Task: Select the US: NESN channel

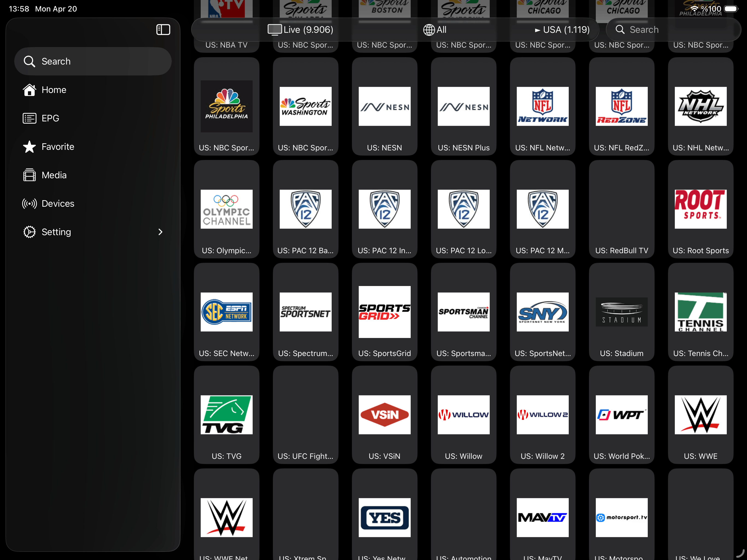Action: tap(385, 106)
